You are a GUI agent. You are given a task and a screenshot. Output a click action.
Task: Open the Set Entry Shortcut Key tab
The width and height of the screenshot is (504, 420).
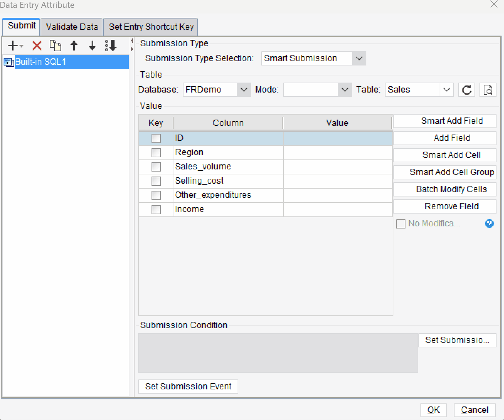tap(150, 27)
